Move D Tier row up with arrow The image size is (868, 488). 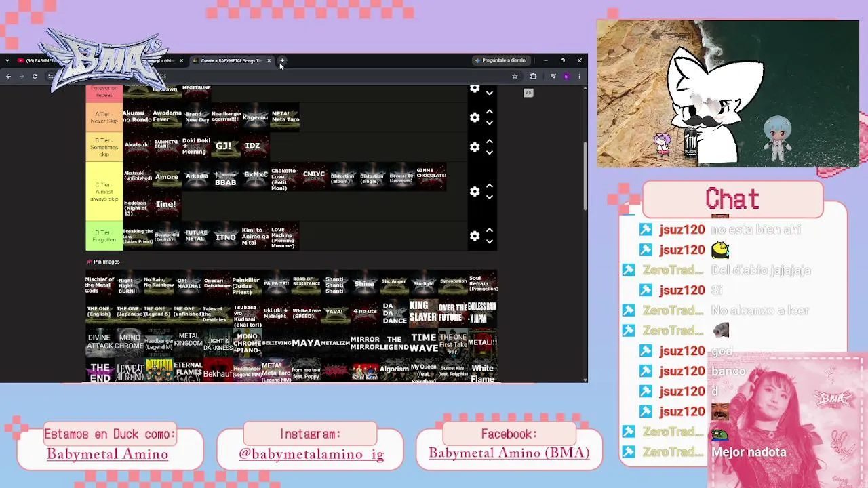coord(490,230)
